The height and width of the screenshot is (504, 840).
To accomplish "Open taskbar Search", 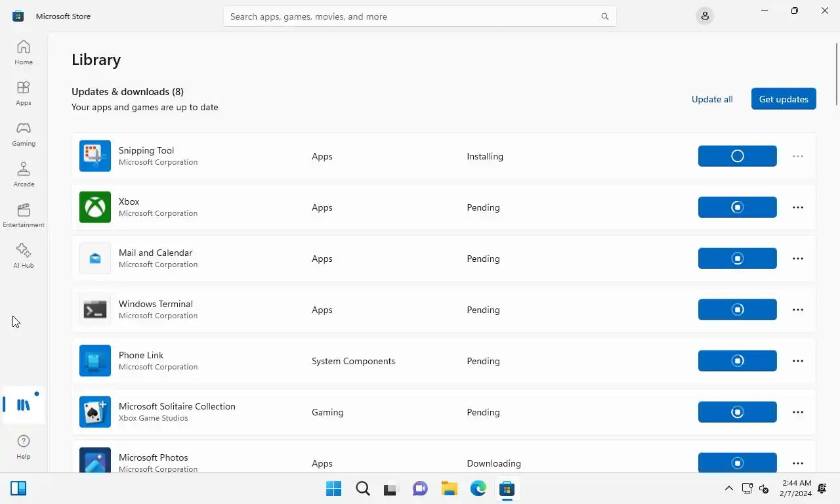I will coord(363,489).
